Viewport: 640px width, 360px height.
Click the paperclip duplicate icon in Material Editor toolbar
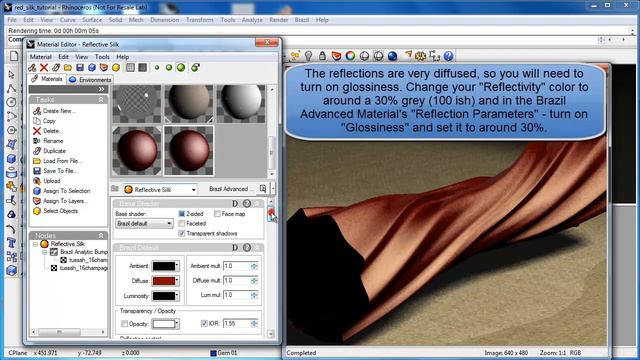[x=56, y=68]
